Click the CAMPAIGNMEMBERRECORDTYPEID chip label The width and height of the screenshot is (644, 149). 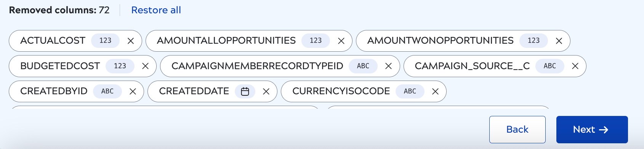[x=257, y=66]
